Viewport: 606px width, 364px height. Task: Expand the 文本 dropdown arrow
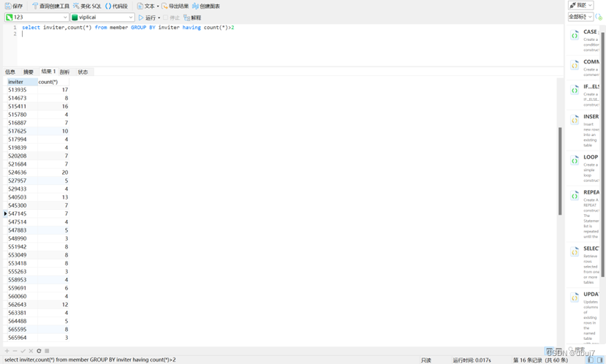pos(158,6)
